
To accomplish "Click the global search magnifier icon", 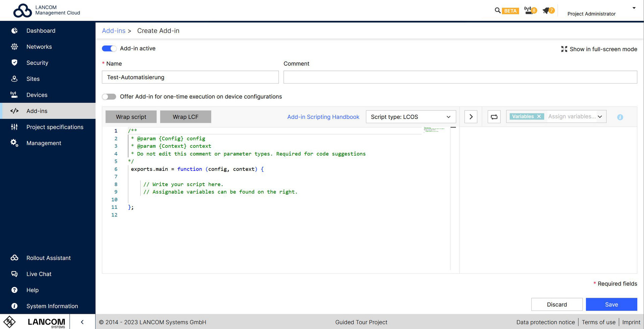I will (497, 10).
